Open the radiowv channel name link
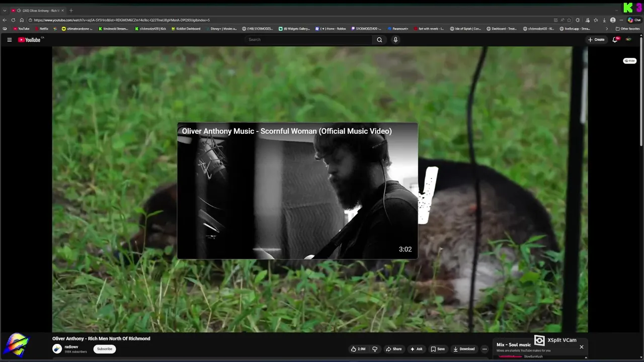 71,346
